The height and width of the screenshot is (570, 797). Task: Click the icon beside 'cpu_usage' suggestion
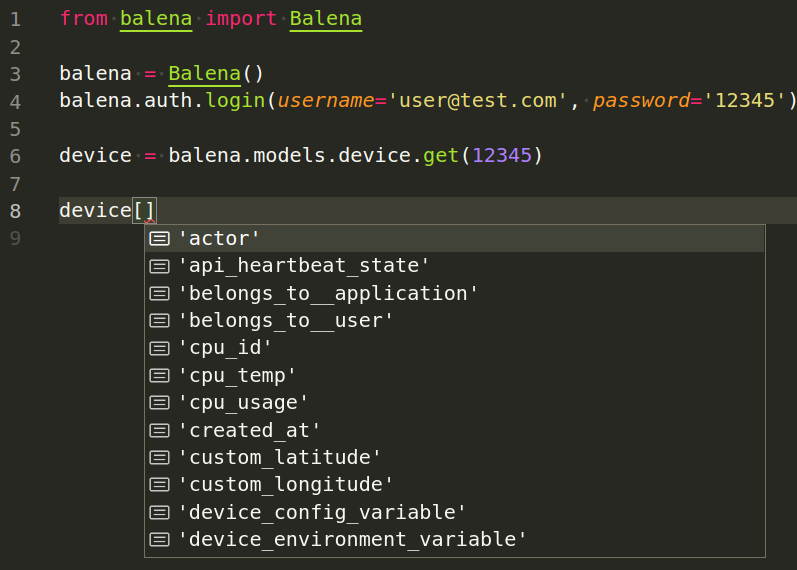click(159, 403)
